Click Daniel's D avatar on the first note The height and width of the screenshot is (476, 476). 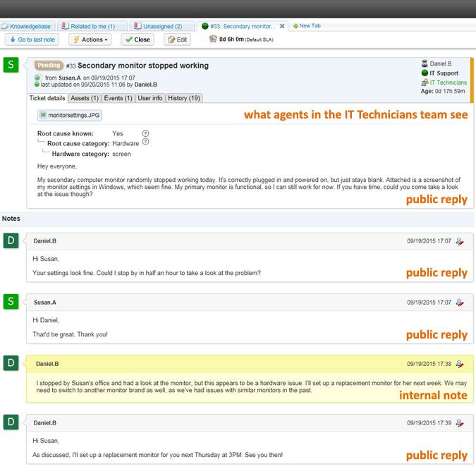click(10, 240)
